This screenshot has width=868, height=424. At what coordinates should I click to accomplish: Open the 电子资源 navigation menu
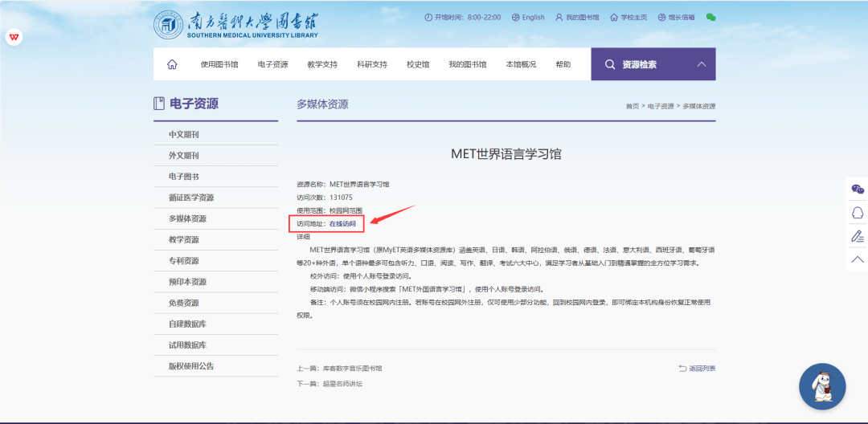point(272,64)
